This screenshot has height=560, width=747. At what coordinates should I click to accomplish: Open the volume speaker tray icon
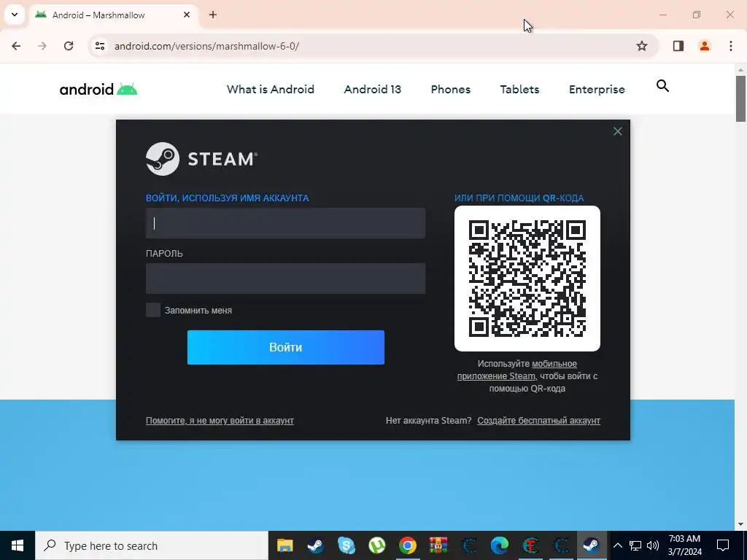tap(653, 545)
